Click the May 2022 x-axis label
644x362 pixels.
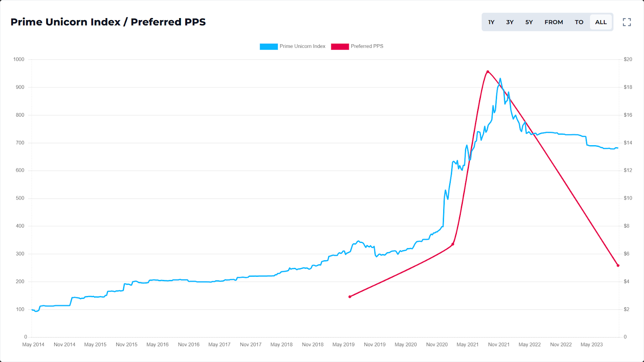coord(530,345)
